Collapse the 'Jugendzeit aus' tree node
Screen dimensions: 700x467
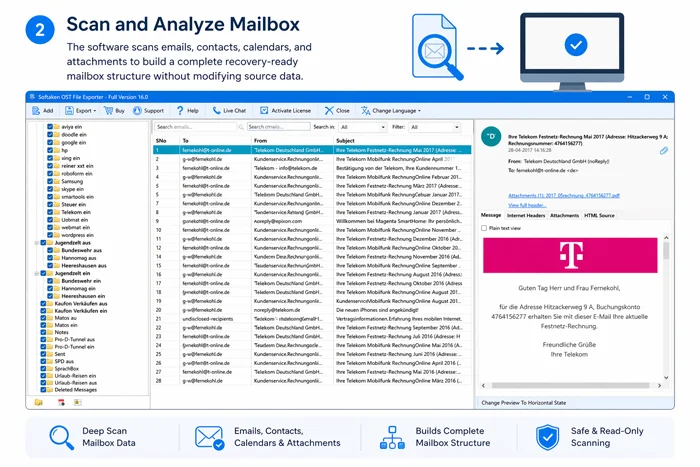[37, 243]
